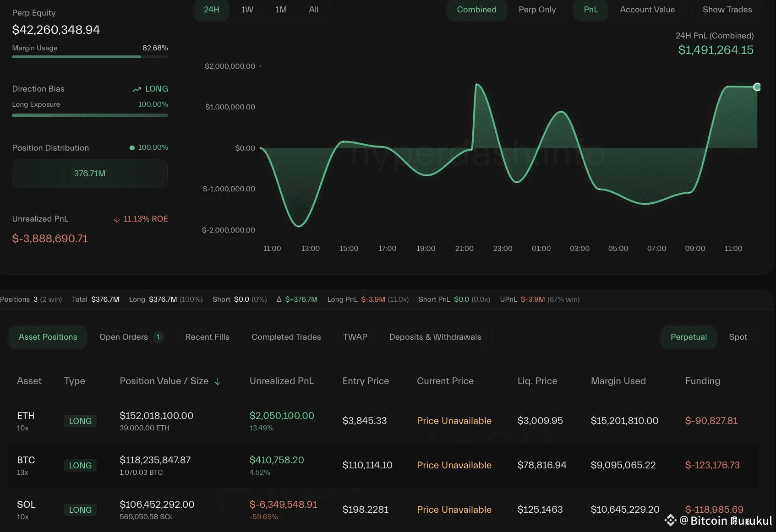Click the LONG trend arrow icon
776x532 pixels.
coord(137,89)
